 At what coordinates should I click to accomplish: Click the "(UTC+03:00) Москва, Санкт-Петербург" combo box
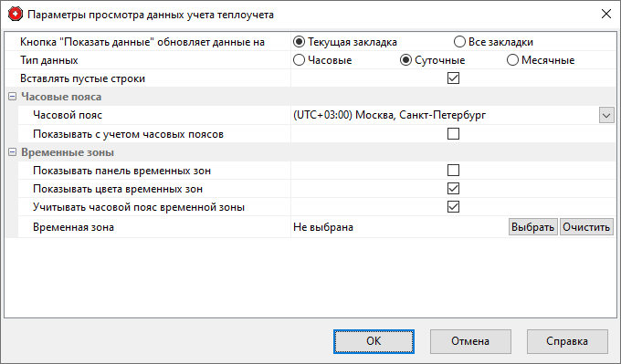tap(453, 115)
